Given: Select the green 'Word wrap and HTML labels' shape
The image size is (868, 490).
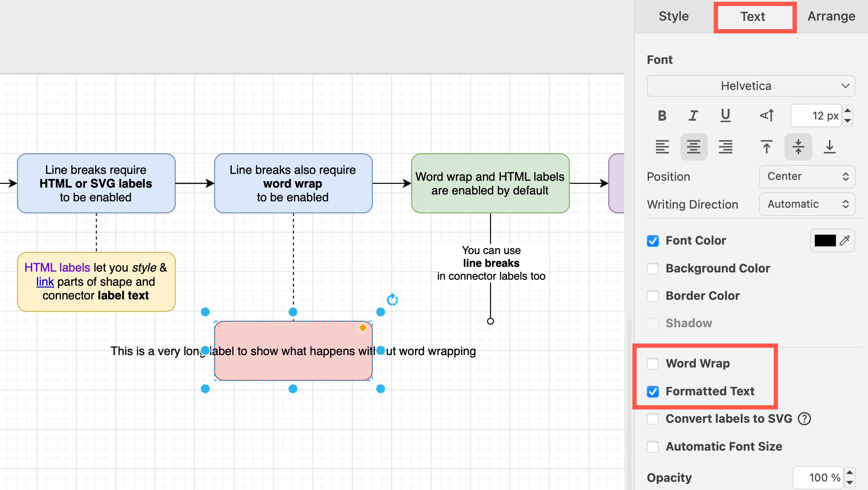Looking at the screenshot, I should point(491,183).
